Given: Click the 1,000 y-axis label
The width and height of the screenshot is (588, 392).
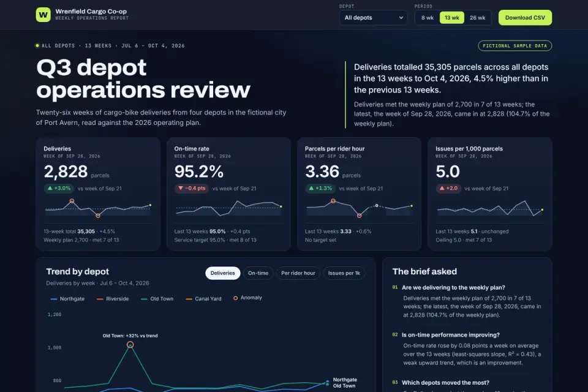Looking at the screenshot, I should [55, 348].
